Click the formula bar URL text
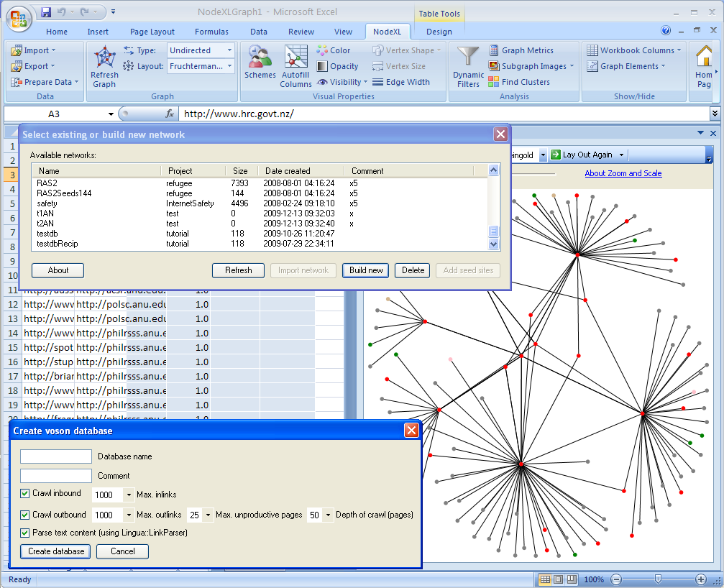 pos(239,114)
